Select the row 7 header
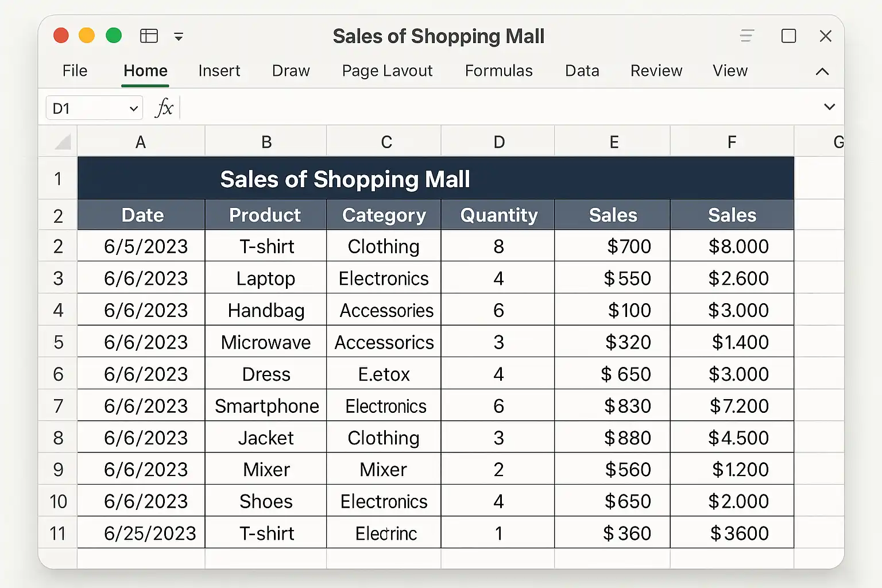This screenshot has height=588, width=882. [x=58, y=406]
